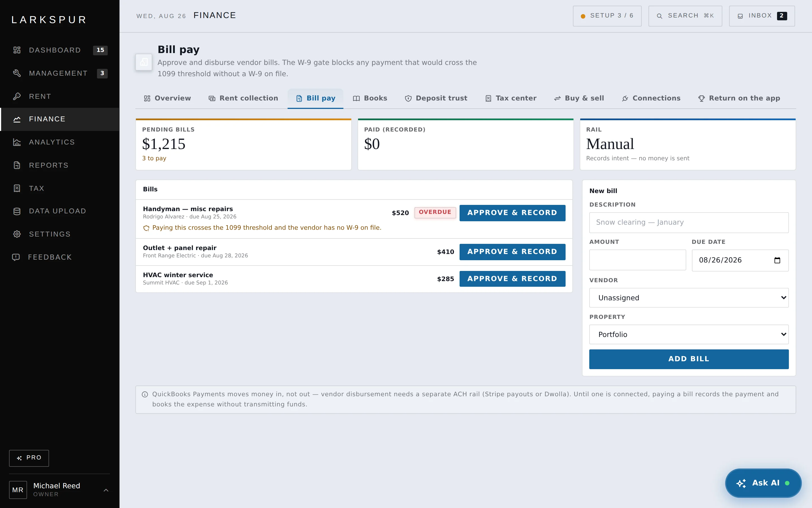Click the Bill pay header building icon
Image resolution: width=812 pixels, height=508 pixels.
pyautogui.click(x=144, y=62)
